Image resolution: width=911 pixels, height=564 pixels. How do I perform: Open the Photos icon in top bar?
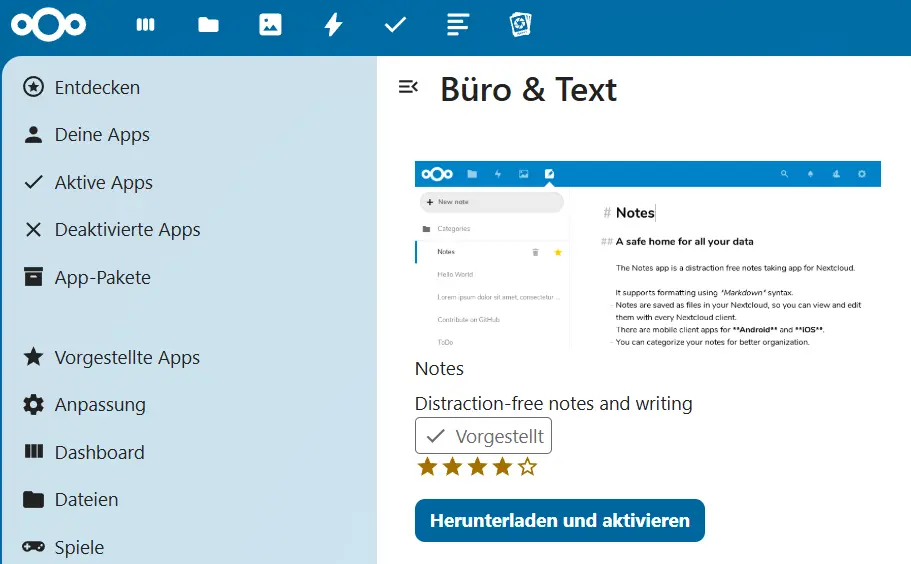tap(270, 24)
